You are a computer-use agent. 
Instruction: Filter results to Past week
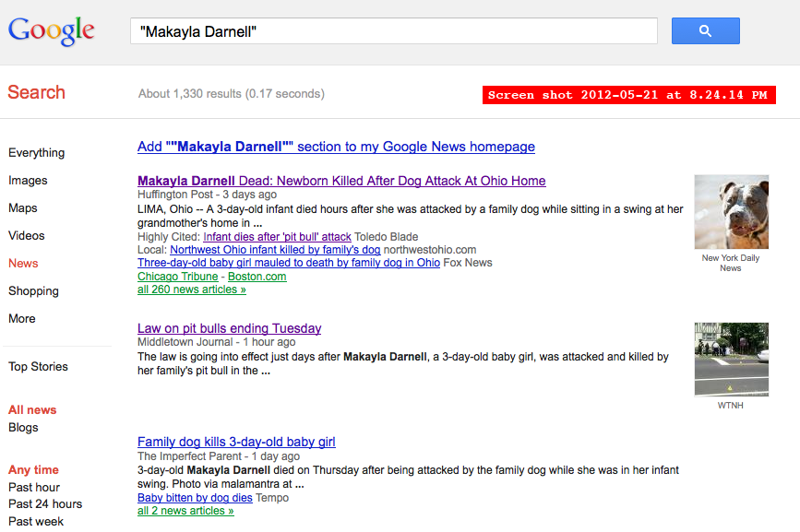click(x=36, y=521)
